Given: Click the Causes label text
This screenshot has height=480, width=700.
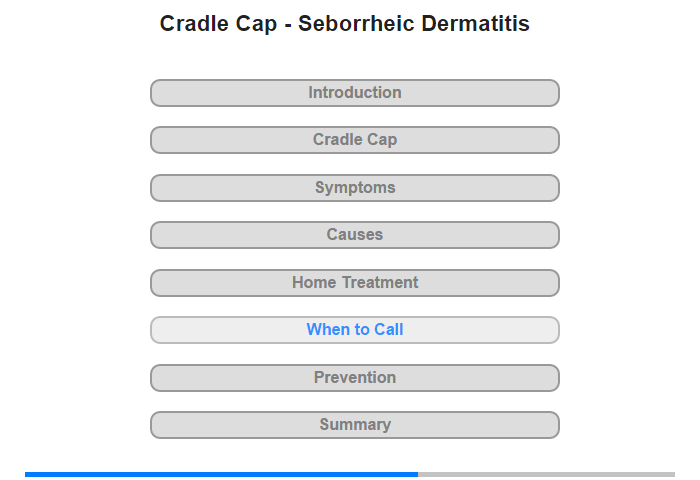Looking at the screenshot, I should [x=354, y=234].
